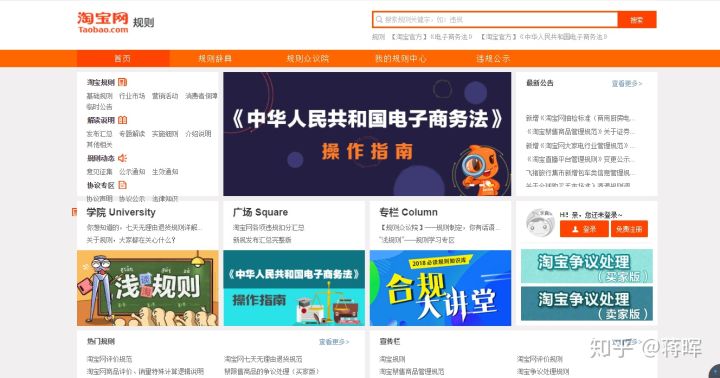The height and width of the screenshot is (378, 720).
Task: Open the 规则众议院 navigation tab
Action: (308, 58)
